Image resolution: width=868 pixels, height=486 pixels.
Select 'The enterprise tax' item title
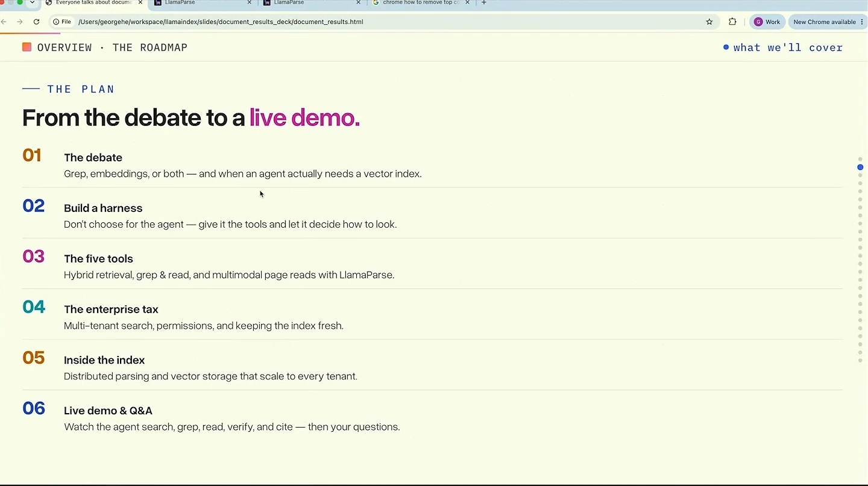111,310
